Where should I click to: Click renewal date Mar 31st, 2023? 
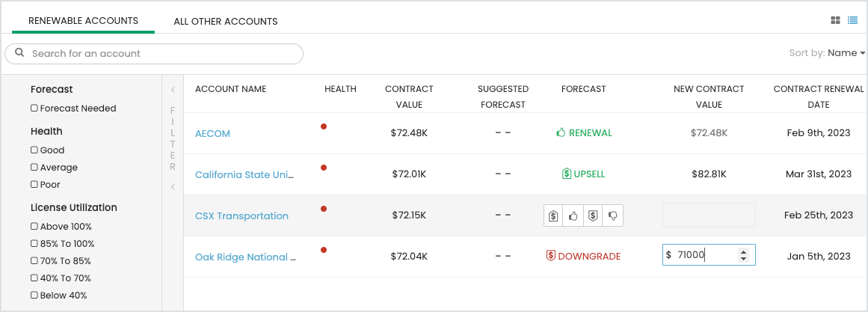click(x=819, y=174)
